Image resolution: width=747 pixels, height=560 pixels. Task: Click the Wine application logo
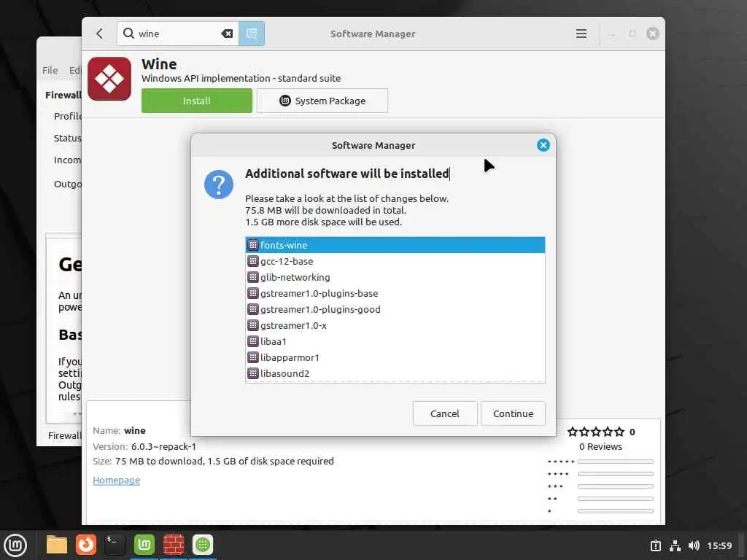click(x=109, y=79)
